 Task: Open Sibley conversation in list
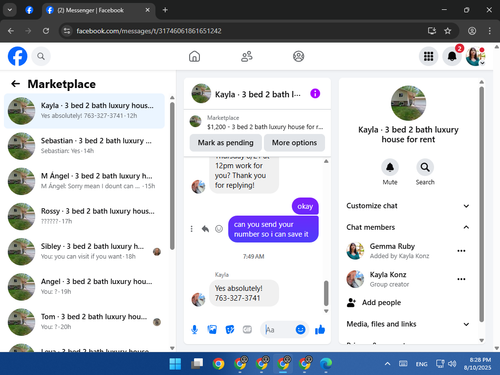[84, 252]
